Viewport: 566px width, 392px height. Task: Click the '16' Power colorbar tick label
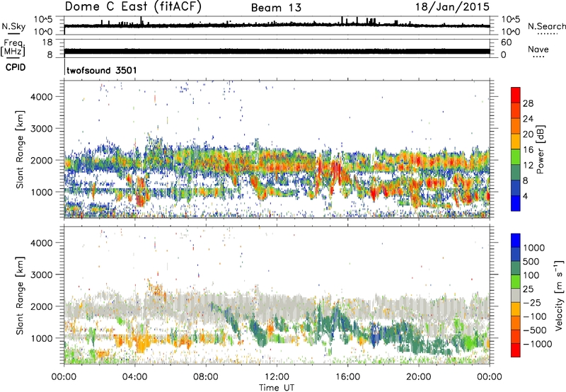pyautogui.click(x=528, y=150)
